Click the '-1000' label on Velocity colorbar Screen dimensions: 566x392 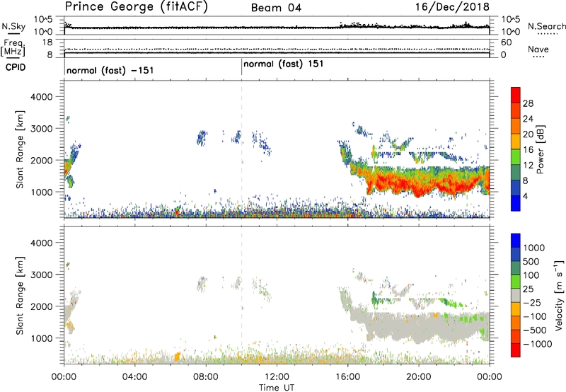tap(537, 344)
